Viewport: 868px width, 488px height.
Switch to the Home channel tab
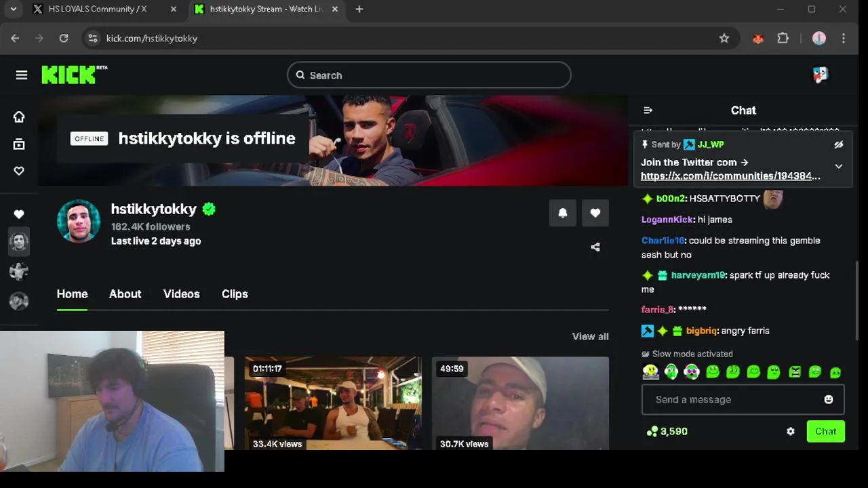72,294
